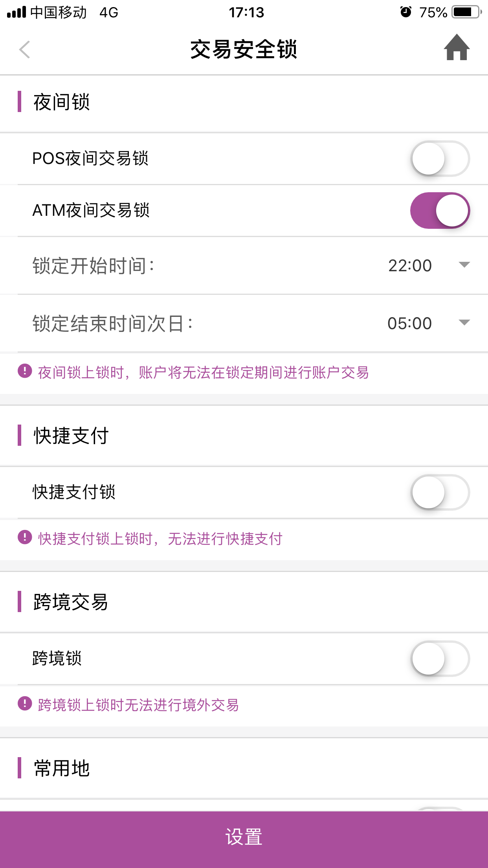
Task: Tap the alarm clock status icon
Action: point(405,12)
